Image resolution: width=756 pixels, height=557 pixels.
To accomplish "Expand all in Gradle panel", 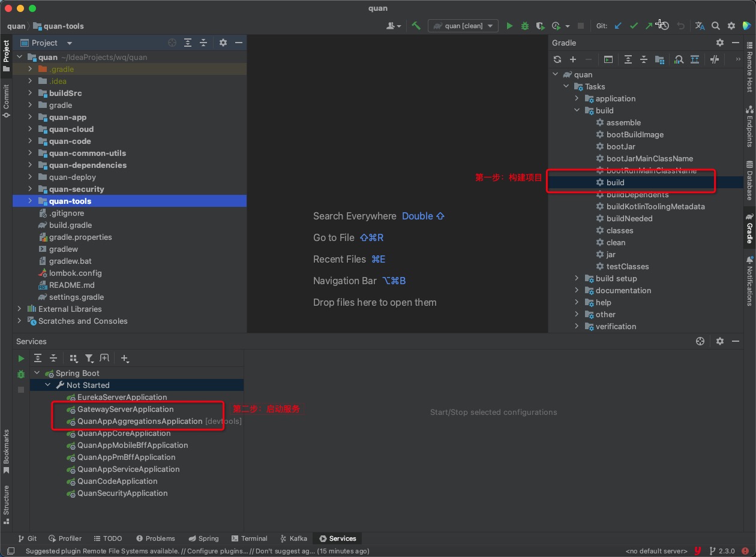I will coord(628,59).
